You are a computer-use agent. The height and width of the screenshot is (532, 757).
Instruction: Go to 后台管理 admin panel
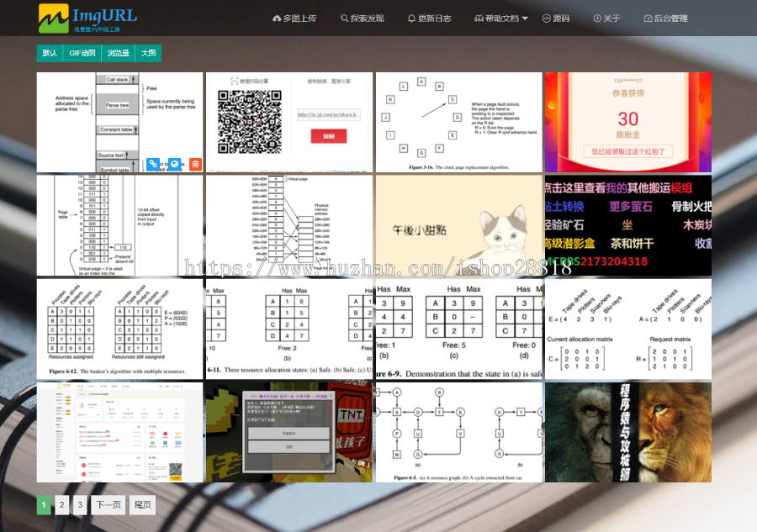tap(666, 18)
